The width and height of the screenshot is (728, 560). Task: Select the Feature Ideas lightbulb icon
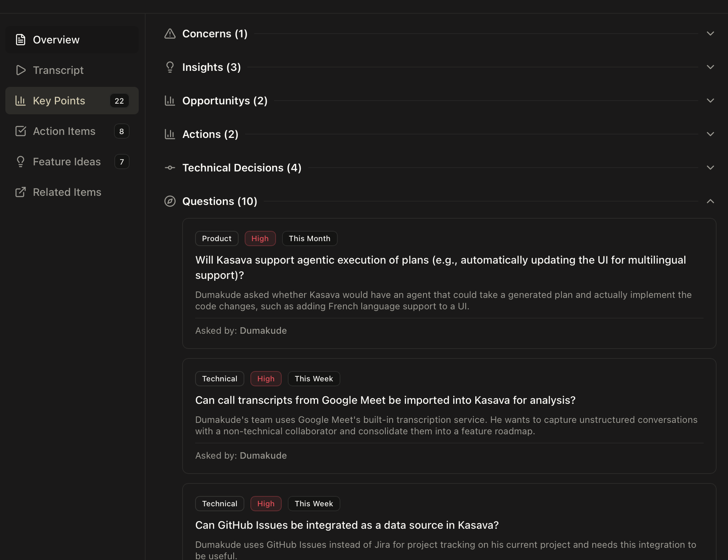pos(21,162)
